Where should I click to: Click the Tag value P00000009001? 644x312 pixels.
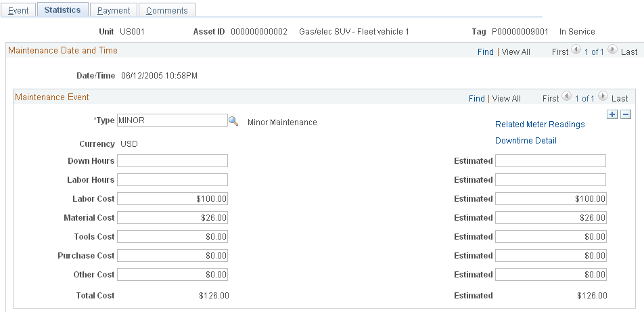click(520, 32)
